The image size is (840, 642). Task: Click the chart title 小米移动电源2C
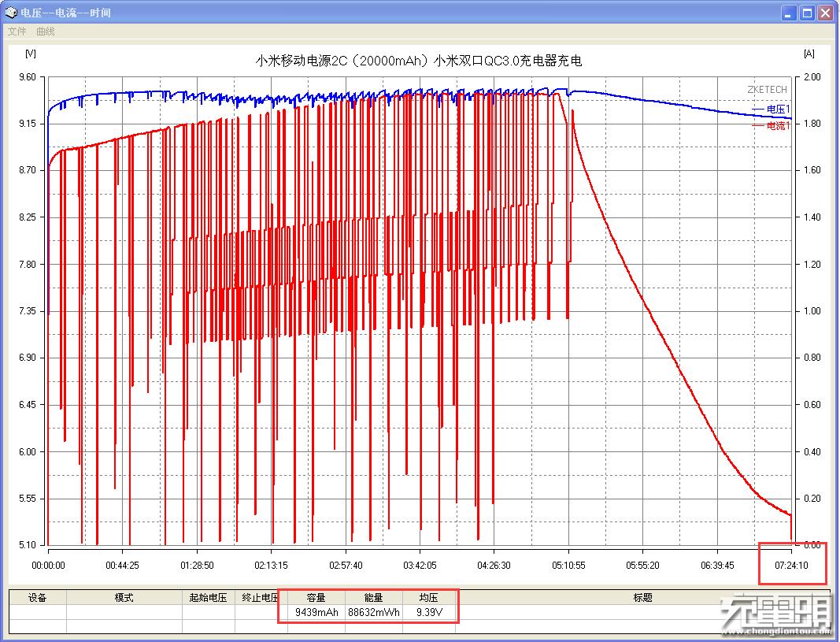coord(418,61)
